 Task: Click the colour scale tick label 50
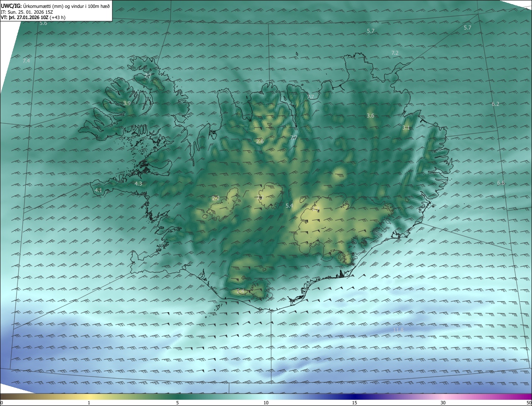coord(529,403)
